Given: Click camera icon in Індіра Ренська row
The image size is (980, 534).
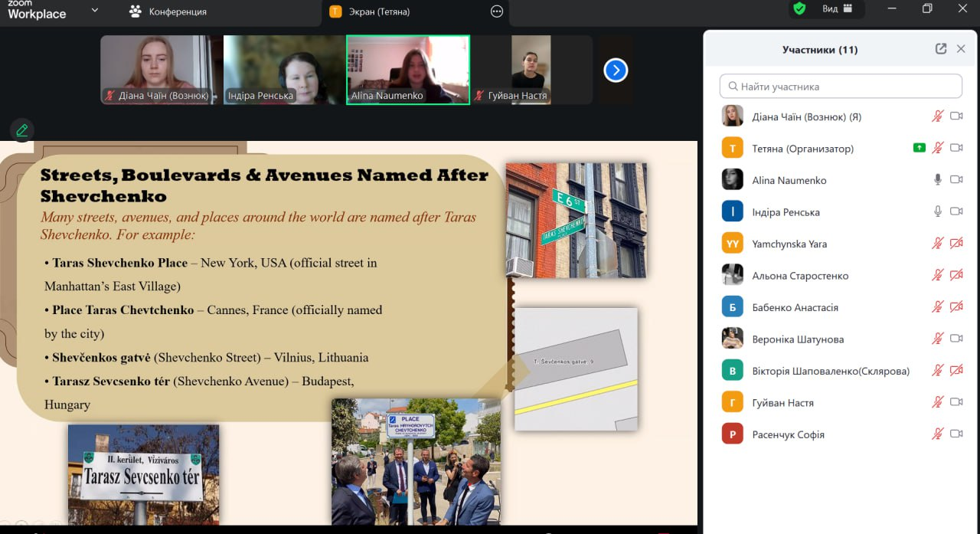Looking at the screenshot, I should (956, 211).
